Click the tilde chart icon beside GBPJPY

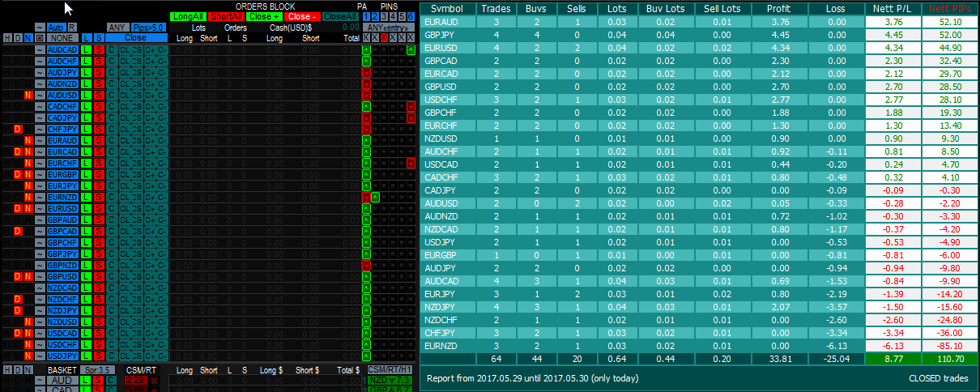40,254
